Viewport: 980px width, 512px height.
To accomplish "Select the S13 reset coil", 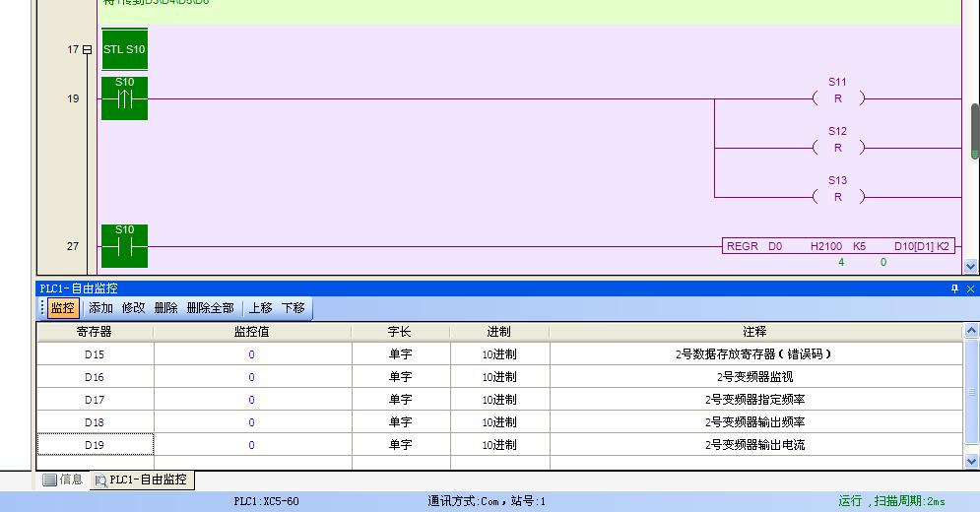I will pyautogui.click(x=837, y=197).
